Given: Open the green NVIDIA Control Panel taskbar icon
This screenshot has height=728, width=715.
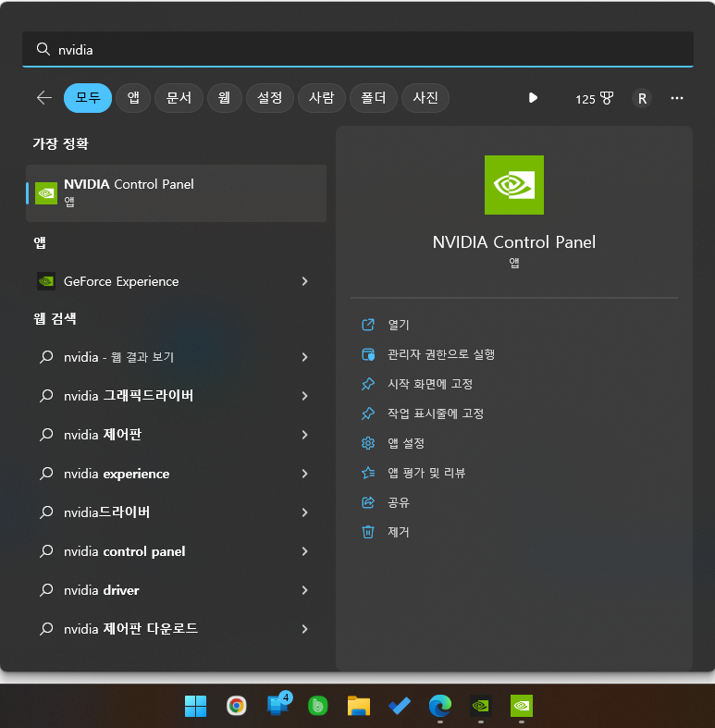Looking at the screenshot, I should (x=522, y=706).
